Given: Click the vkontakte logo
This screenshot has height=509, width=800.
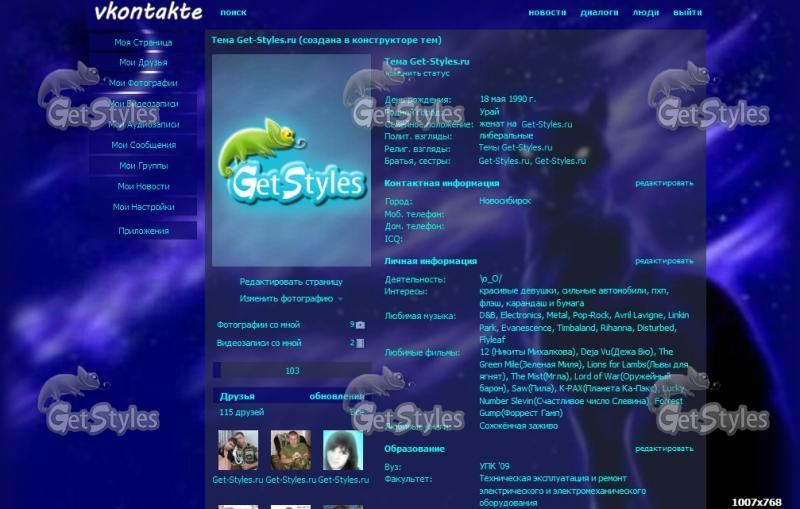Looking at the screenshot, I should point(148,12).
